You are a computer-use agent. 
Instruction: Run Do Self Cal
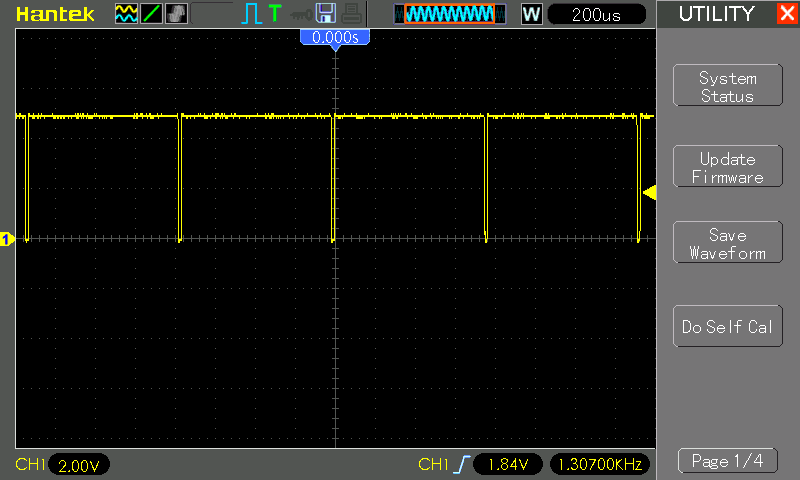[728, 326]
